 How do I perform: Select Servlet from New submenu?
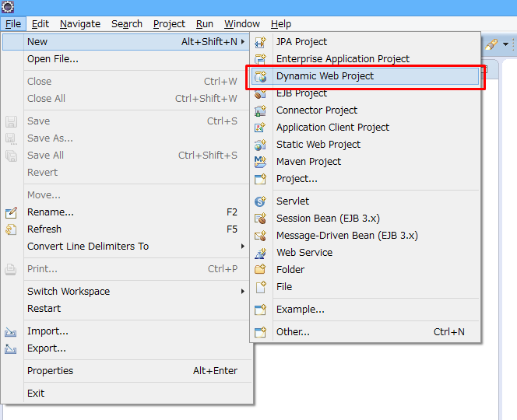click(365, 201)
